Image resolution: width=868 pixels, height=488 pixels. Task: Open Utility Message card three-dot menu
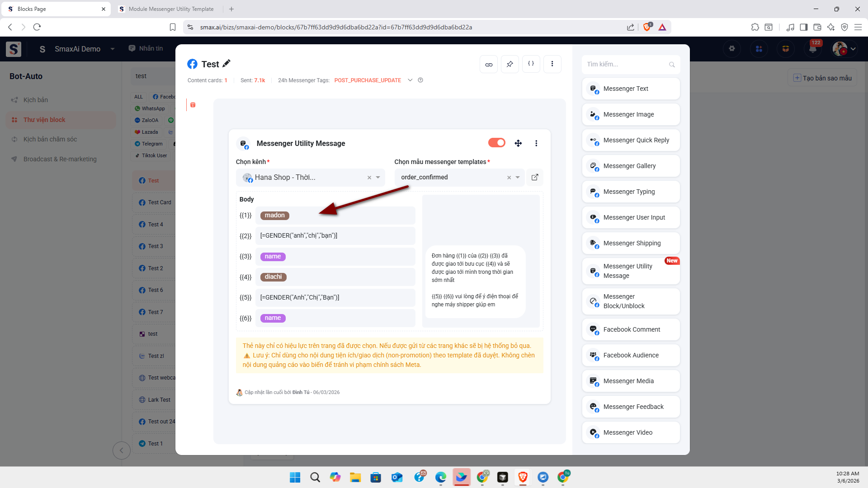pos(536,143)
